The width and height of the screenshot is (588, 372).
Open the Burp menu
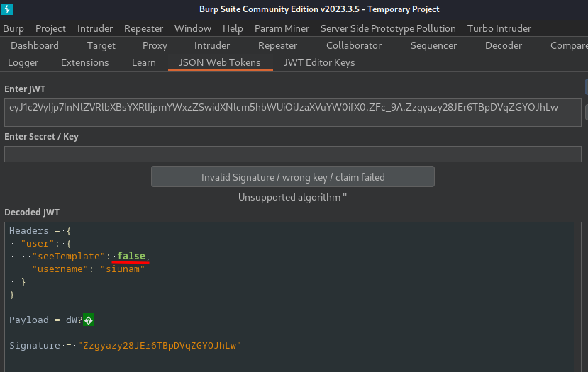click(13, 28)
